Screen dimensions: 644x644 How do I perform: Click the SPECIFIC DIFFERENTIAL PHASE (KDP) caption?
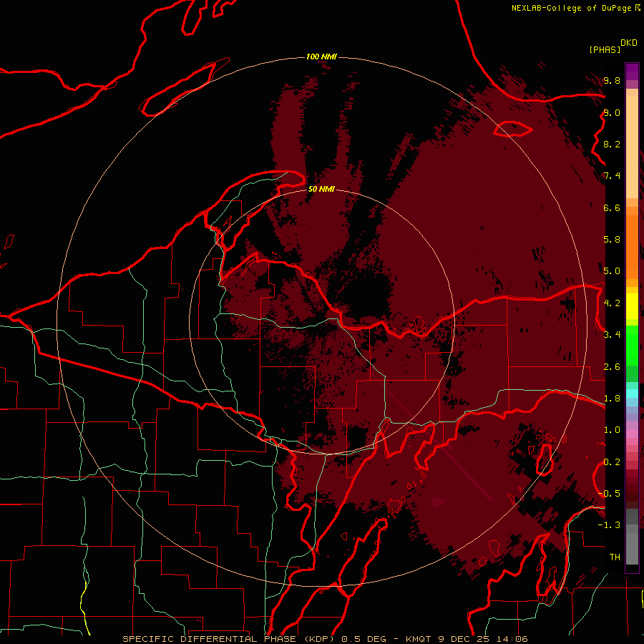pyautogui.click(x=230, y=639)
